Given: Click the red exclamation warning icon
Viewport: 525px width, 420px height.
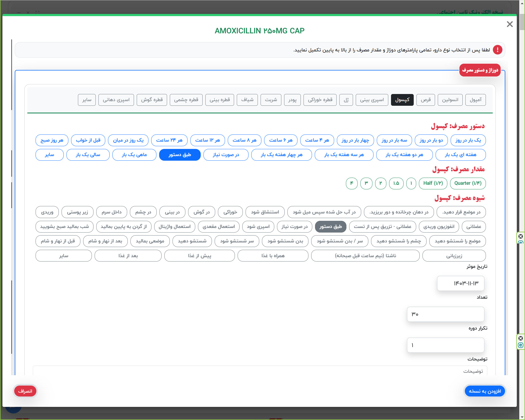Looking at the screenshot, I should (x=497, y=50).
